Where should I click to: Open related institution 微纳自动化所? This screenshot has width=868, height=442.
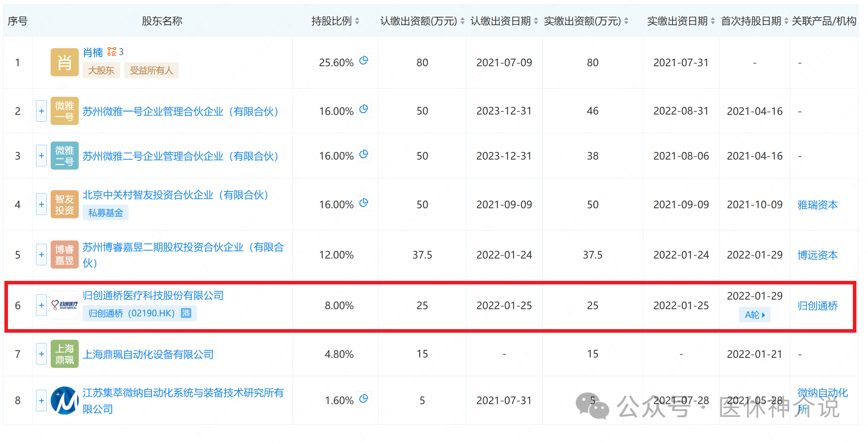(822, 401)
